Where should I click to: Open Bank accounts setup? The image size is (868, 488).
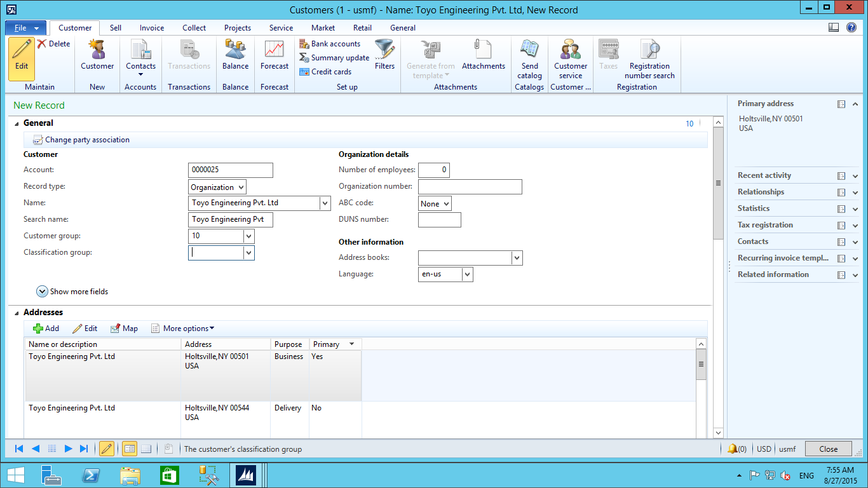tap(330, 44)
